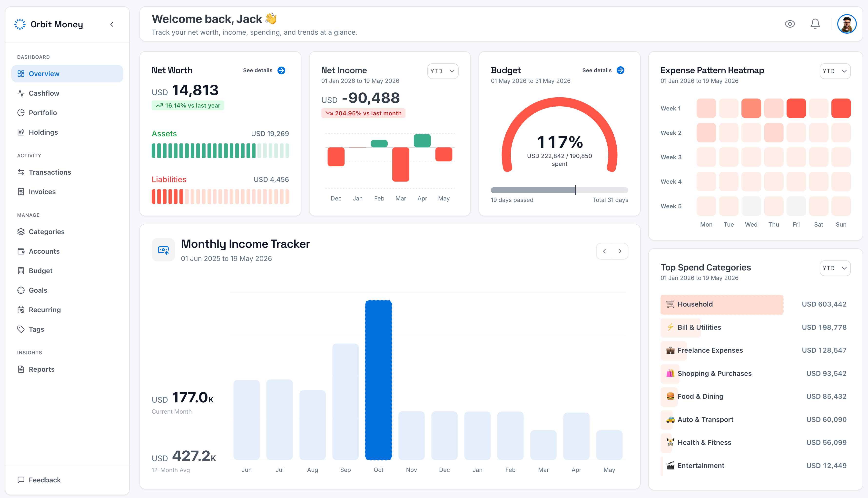Open the Portfolio section
868x498 pixels.
tap(67, 112)
